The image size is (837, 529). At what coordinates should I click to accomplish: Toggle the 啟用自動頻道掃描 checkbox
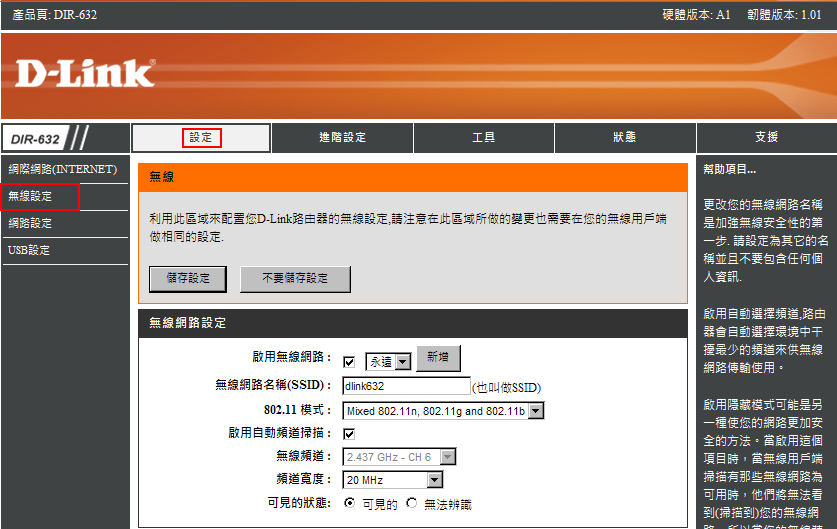coord(349,433)
